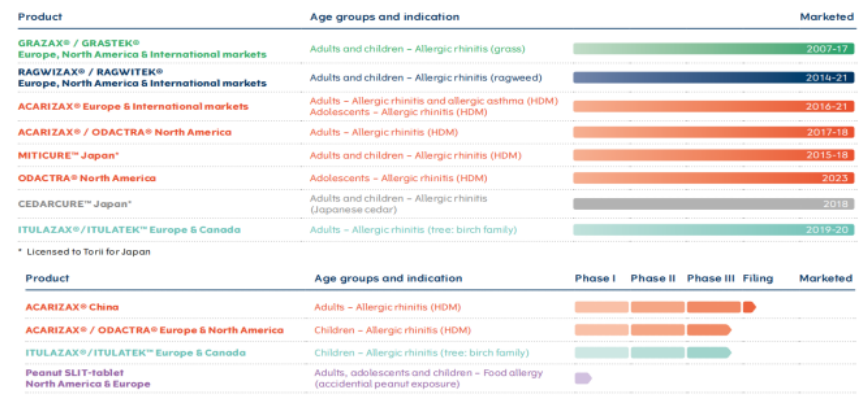Click the purple Peanut Phase I bar
The height and width of the screenshot is (407, 862).
[582, 378]
